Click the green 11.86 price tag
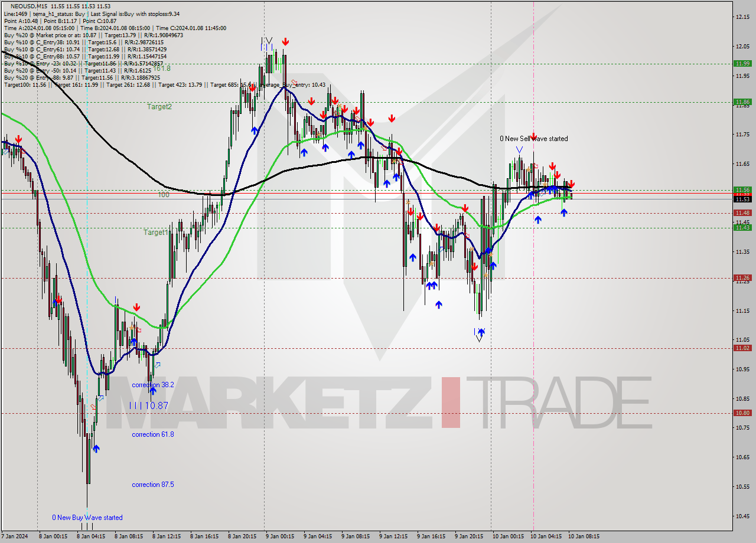This screenshot has width=756, height=543. (742, 102)
